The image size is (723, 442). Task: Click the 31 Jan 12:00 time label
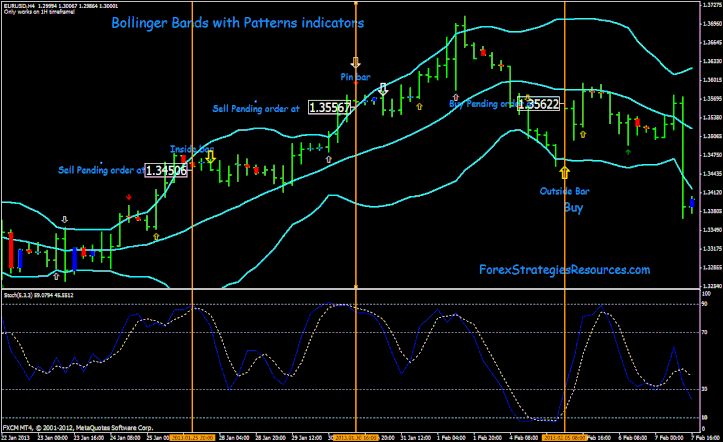[415, 437]
